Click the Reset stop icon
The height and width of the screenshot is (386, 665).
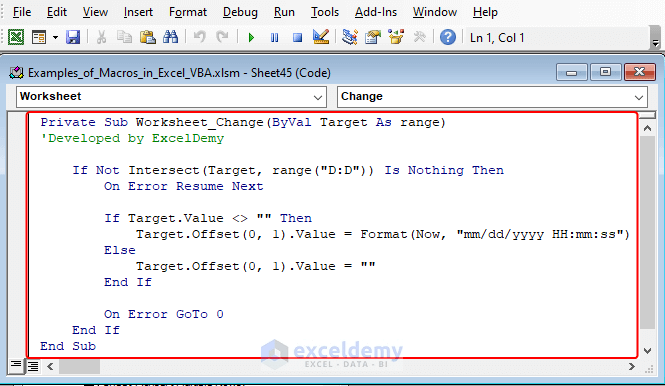297,38
